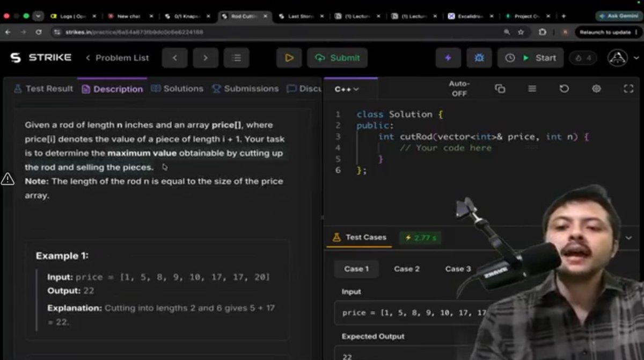The height and width of the screenshot is (360, 644).
Task: Click the site info icon in address bar
Action: tap(56, 32)
